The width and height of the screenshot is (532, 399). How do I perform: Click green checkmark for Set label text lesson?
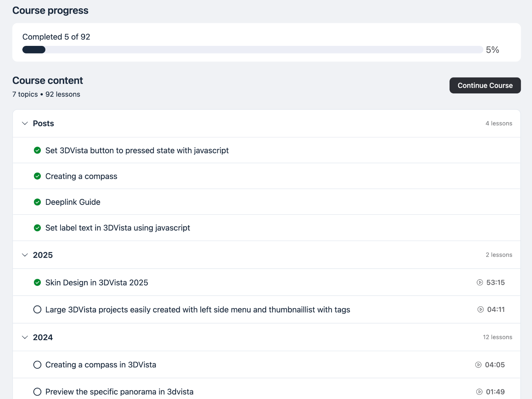tap(38, 228)
